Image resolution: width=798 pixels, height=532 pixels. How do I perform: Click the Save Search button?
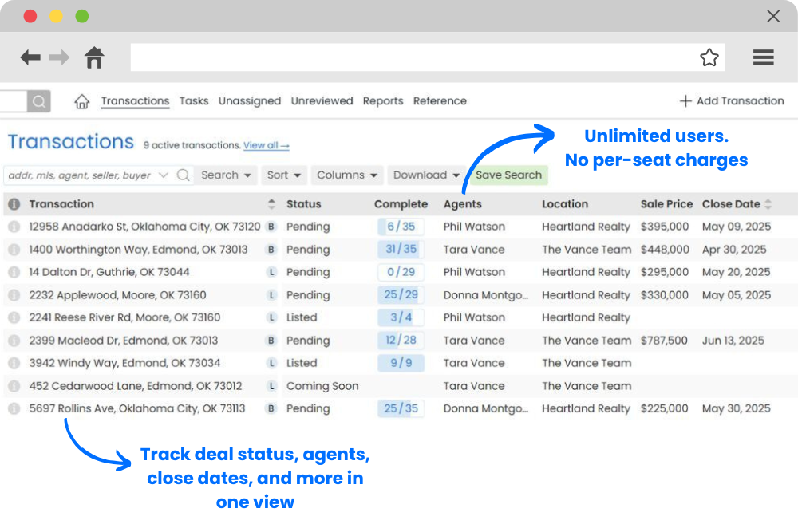pos(508,175)
